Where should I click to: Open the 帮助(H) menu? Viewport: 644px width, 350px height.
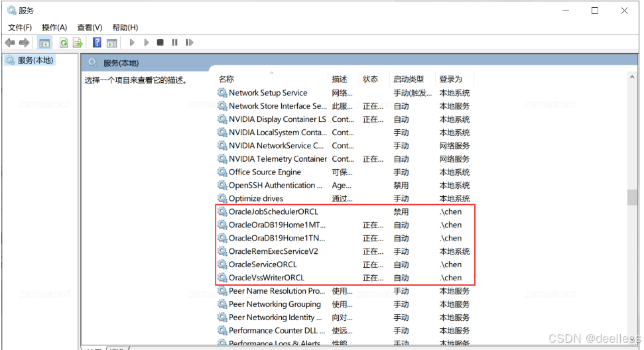tap(125, 27)
